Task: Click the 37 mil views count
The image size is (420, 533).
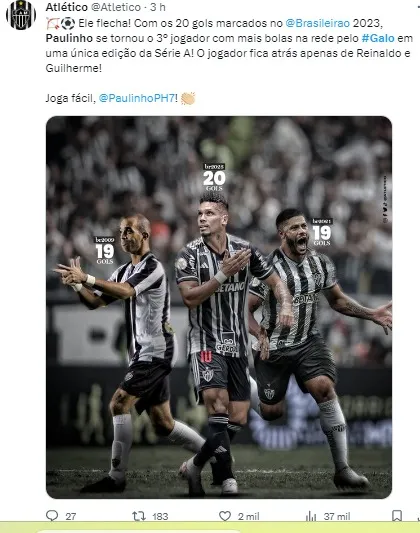Action: pyautogui.click(x=337, y=516)
